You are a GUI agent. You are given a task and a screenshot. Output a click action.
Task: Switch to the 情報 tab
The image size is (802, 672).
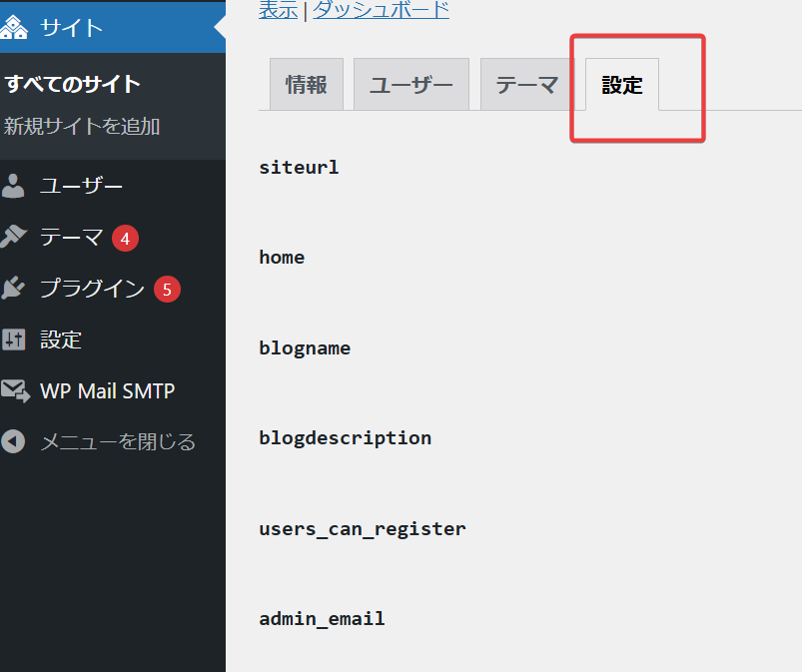pos(306,85)
